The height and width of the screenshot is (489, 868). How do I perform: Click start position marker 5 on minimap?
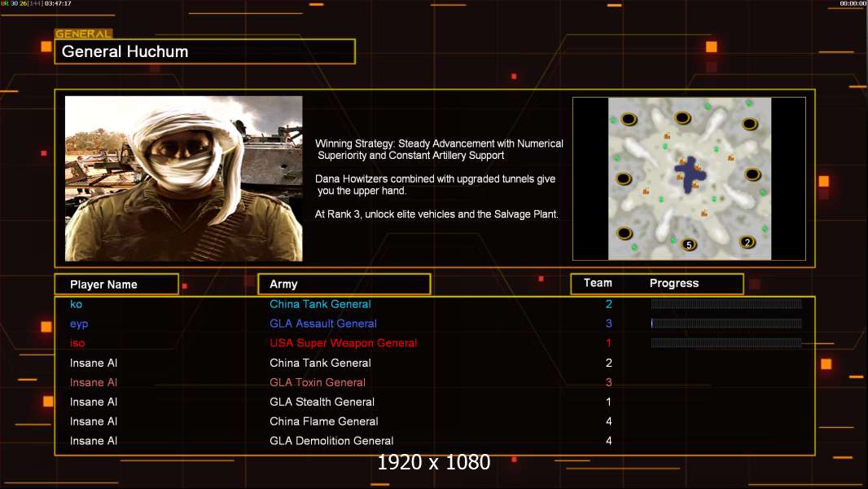tap(689, 244)
